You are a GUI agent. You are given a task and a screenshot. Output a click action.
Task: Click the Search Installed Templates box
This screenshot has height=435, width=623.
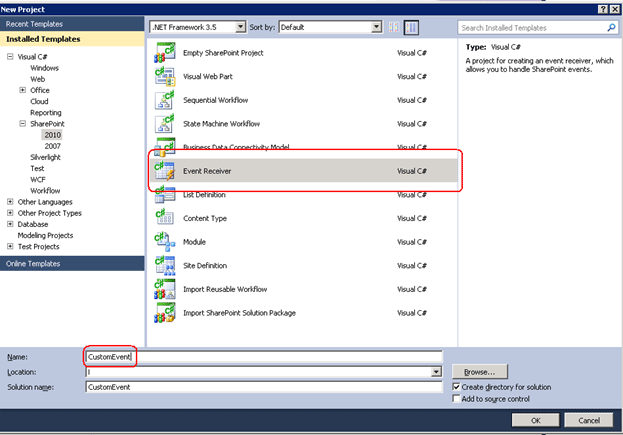(538, 27)
